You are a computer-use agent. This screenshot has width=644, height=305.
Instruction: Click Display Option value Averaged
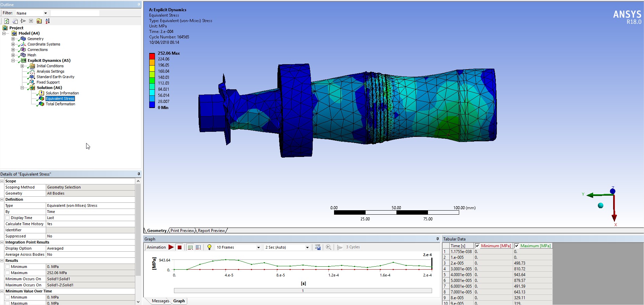coord(90,248)
